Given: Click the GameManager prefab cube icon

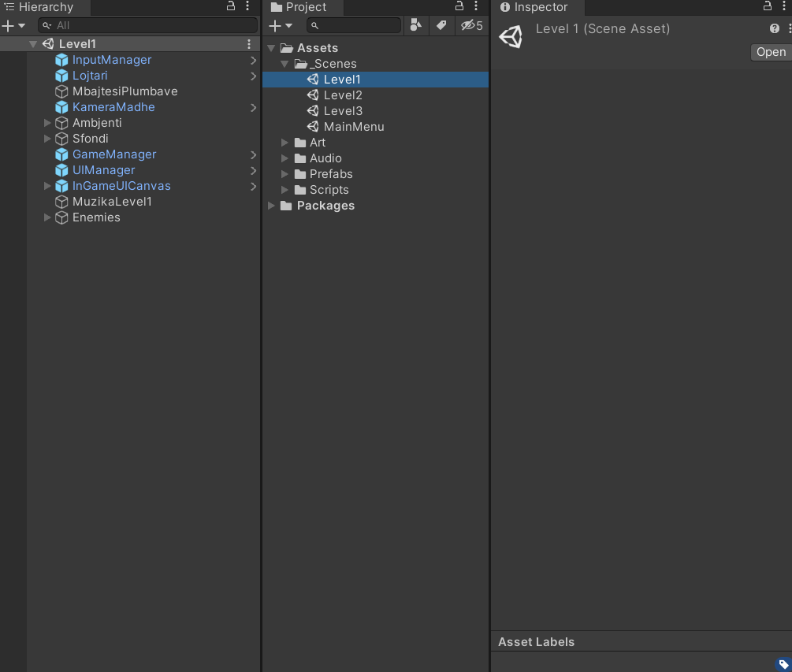Looking at the screenshot, I should (61, 154).
